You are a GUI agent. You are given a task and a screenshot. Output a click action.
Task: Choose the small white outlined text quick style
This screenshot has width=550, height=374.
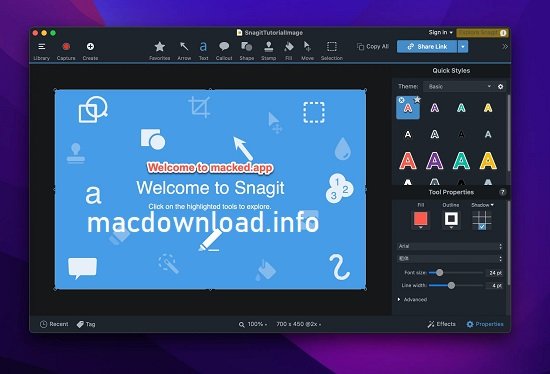435,134
